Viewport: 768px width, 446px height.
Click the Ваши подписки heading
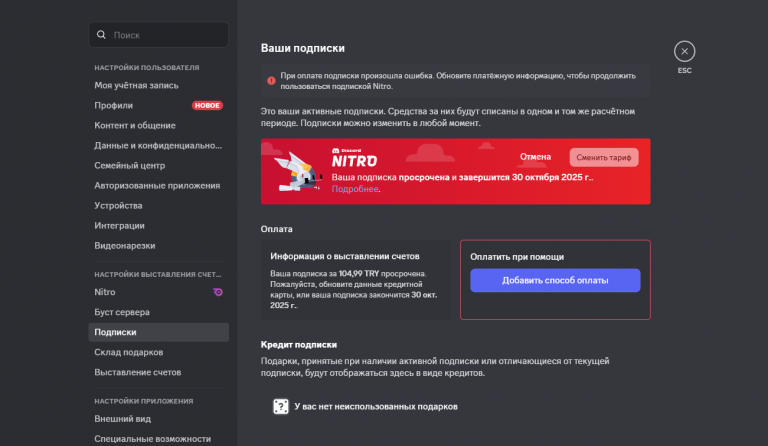tap(303, 48)
